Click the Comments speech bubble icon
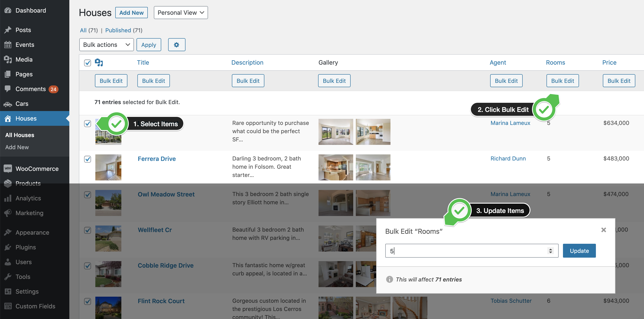Viewport: 644px width, 319px height. pos(8,89)
